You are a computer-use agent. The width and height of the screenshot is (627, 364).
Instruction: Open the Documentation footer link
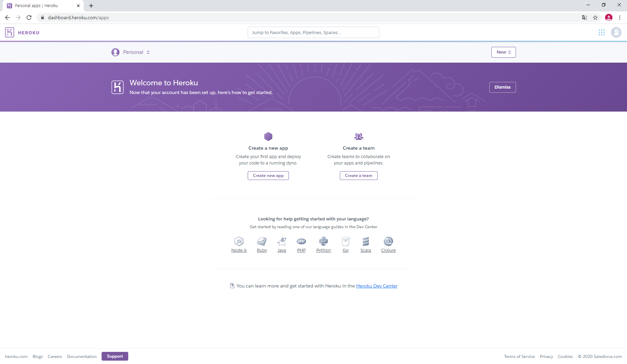coord(82,357)
